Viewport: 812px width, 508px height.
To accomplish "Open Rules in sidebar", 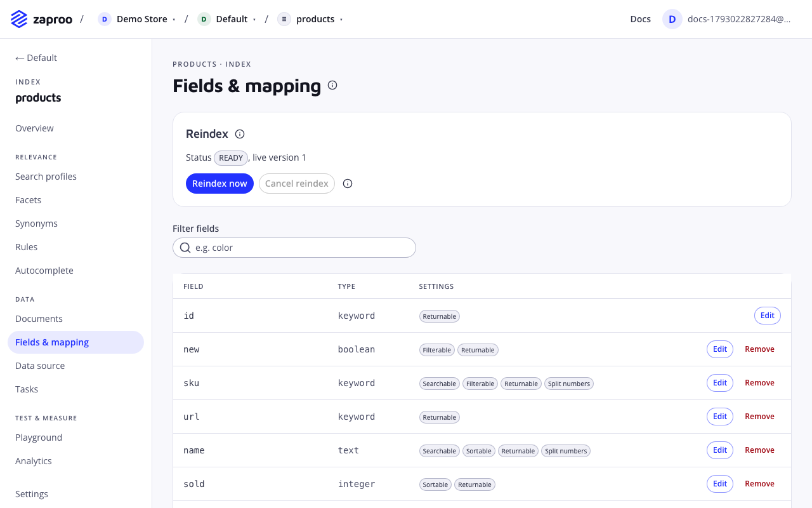I will point(75,247).
